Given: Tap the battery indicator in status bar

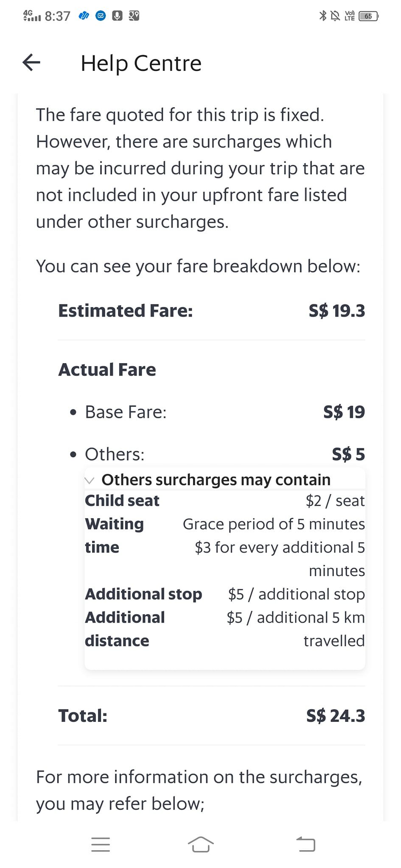Looking at the screenshot, I should [x=369, y=16].
